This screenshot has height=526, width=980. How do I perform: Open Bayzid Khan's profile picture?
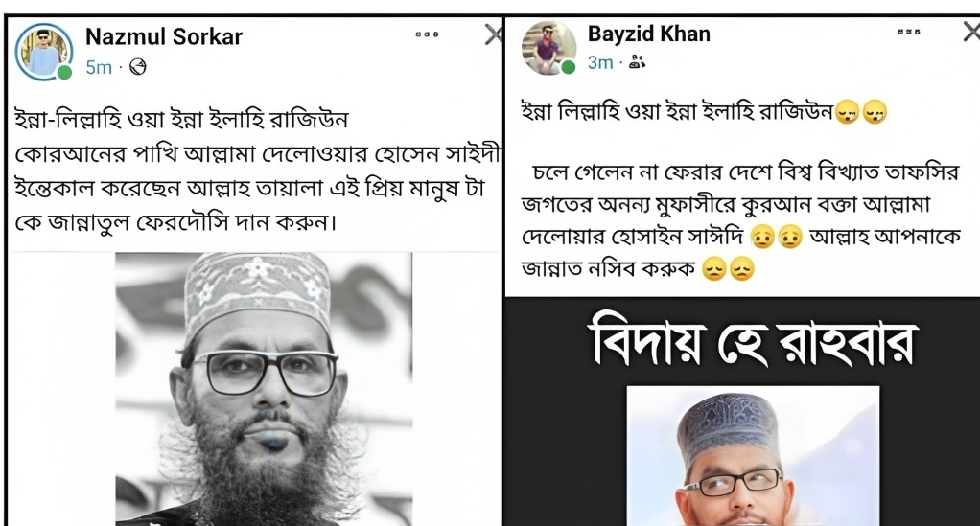tap(549, 48)
